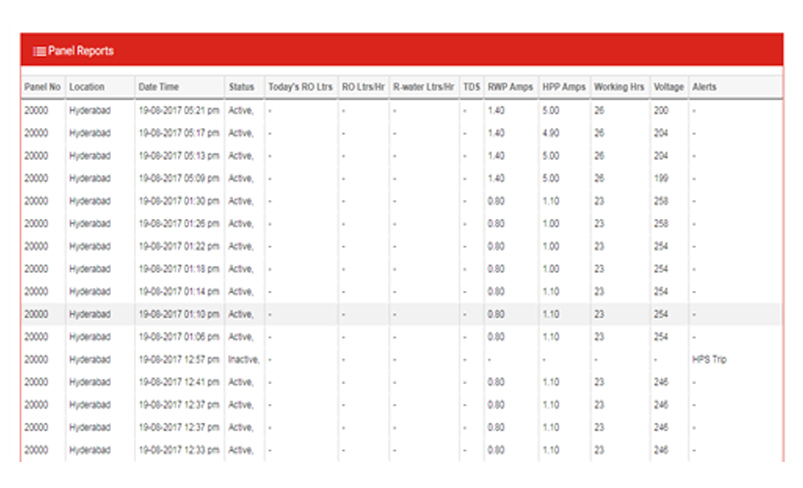Click the 19-08-2017 01:10 pm highlighted row
The width and height of the screenshot is (803, 488).
coord(179,314)
